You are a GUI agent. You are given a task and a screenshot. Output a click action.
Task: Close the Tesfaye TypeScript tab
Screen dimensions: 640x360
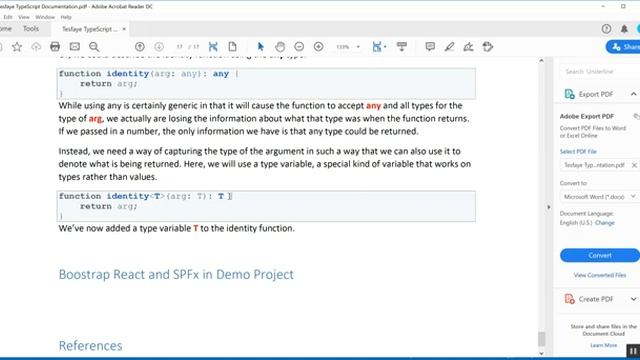(124, 29)
